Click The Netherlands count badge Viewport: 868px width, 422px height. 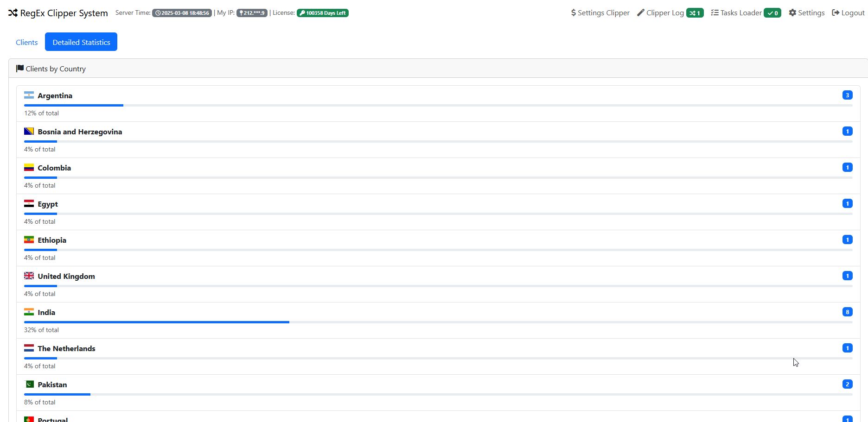847,348
